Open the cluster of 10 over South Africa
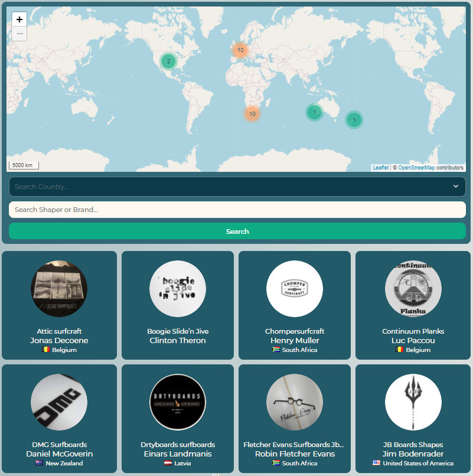Viewport: 473px width, 476px height. point(252,114)
